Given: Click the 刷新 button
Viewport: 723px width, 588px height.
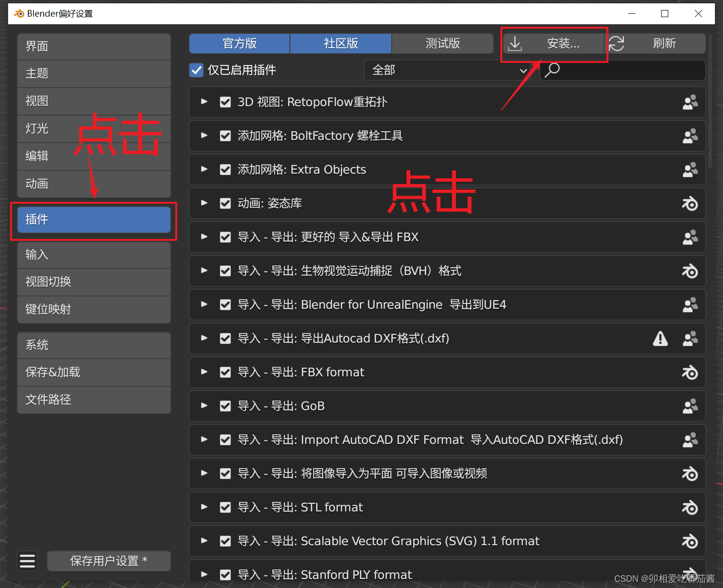Looking at the screenshot, I should click(x=655, y=44).
